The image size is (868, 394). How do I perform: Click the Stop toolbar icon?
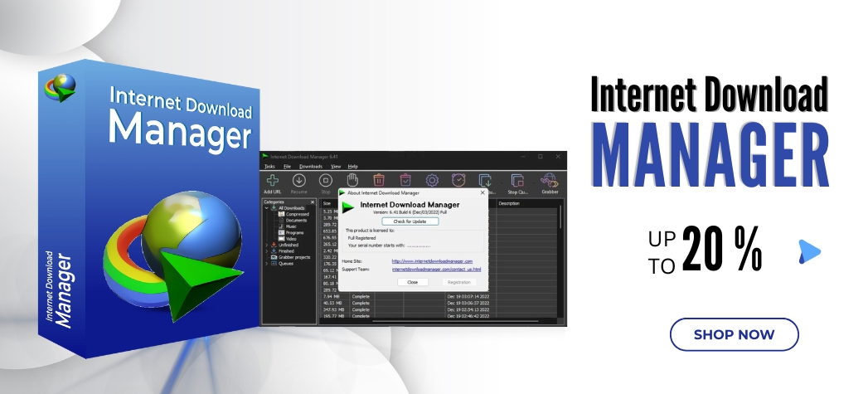[x=326, y=180]
